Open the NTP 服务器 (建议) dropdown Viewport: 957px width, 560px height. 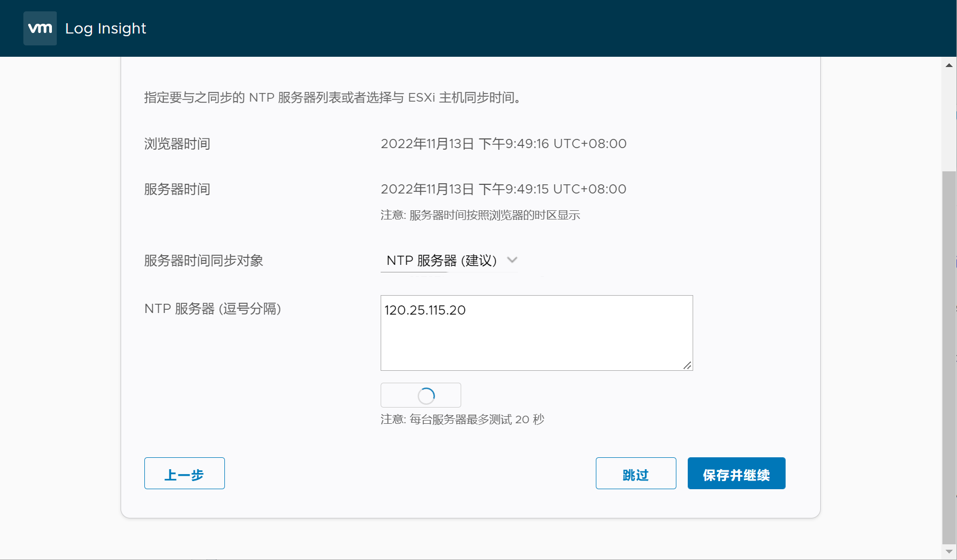(x=442, y=261)
